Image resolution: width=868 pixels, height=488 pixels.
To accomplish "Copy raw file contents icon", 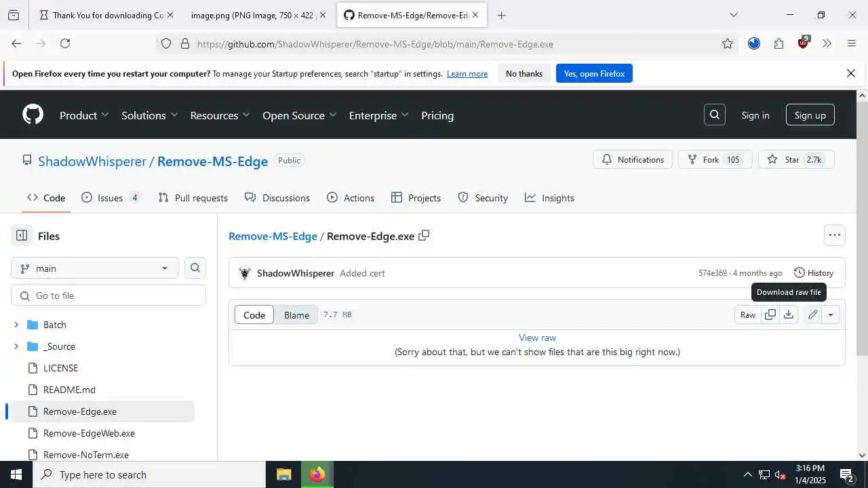I will pos(770,314).
